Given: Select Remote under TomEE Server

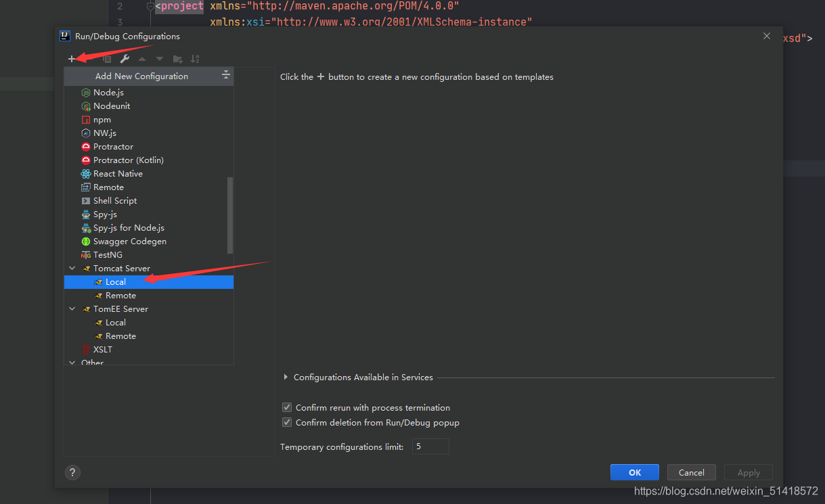Looking at the screenshot, I should [149, 336].
